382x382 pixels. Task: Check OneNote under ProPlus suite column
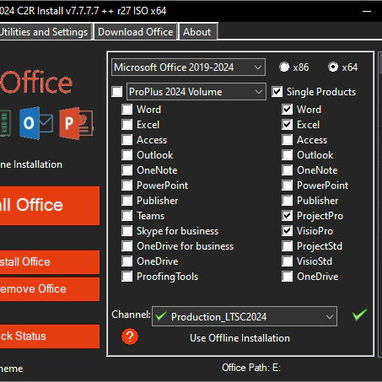[x=127, y=170]
